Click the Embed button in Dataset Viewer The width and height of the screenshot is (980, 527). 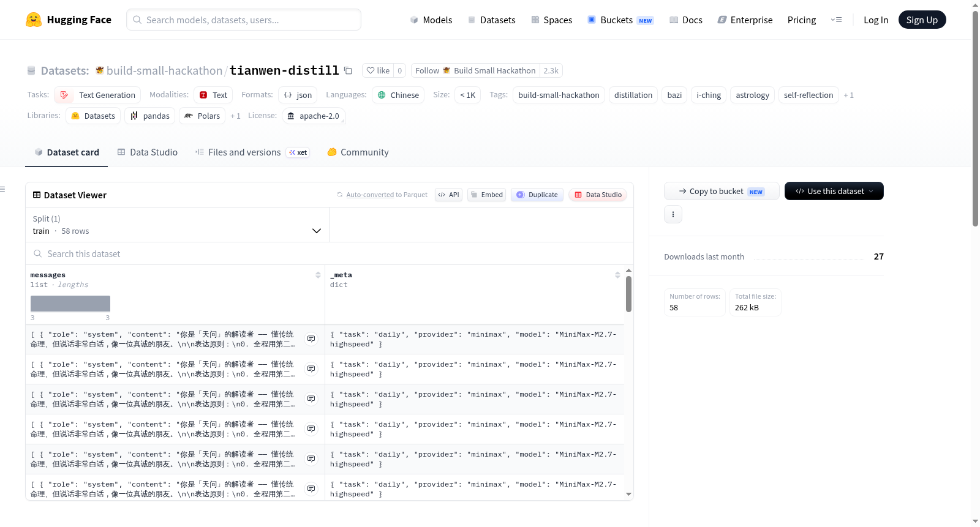486,195
